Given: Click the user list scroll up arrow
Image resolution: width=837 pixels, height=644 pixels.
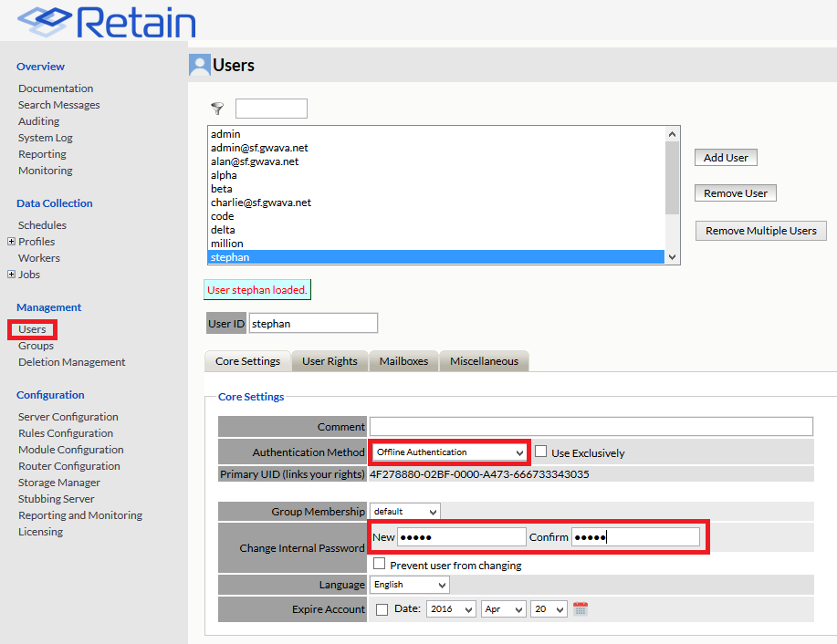Looking at the screenshot, I should click(x=672, y=134).
